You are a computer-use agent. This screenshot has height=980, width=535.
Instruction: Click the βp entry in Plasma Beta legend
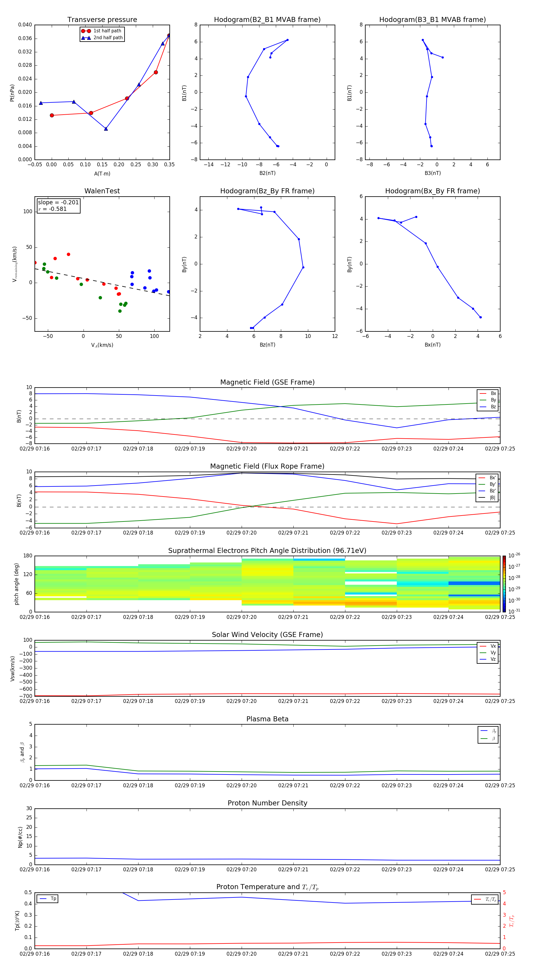488,731
